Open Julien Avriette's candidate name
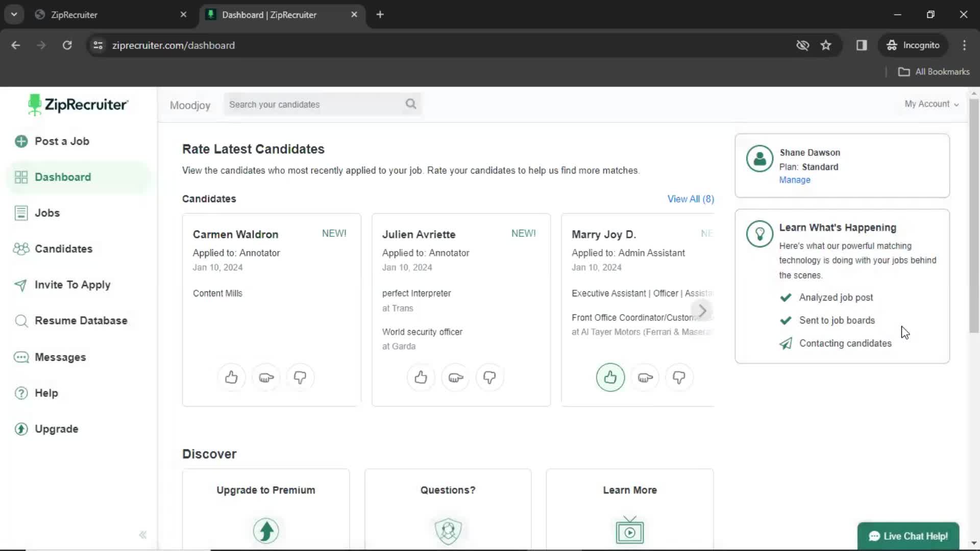This screenshot has height=551, width=980. coord(419,234)
